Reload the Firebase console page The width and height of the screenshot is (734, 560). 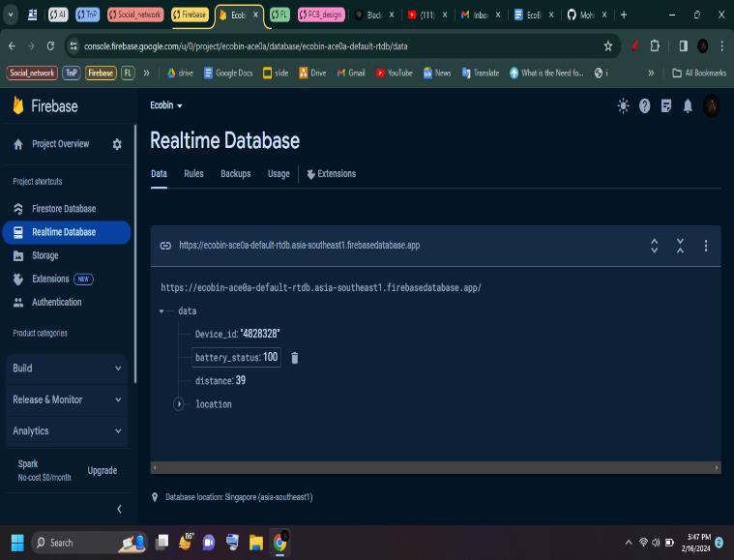(x=50, y=45)
